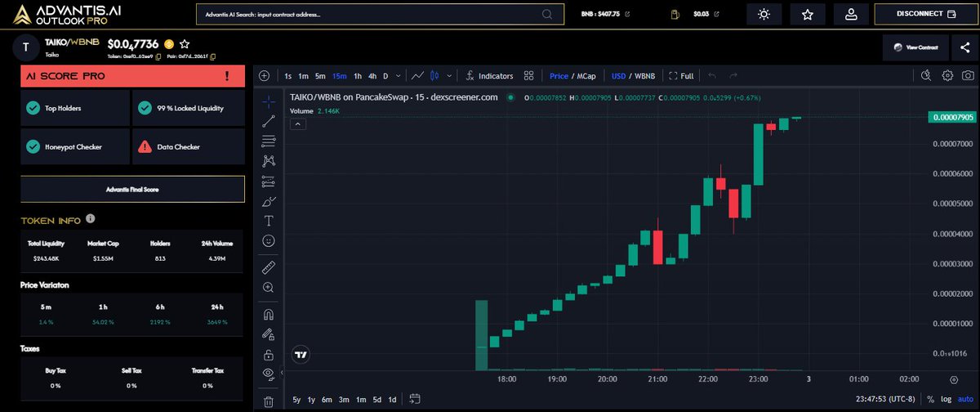
Task: Switch chart denomination to WBNB
Action: [645, 76]
